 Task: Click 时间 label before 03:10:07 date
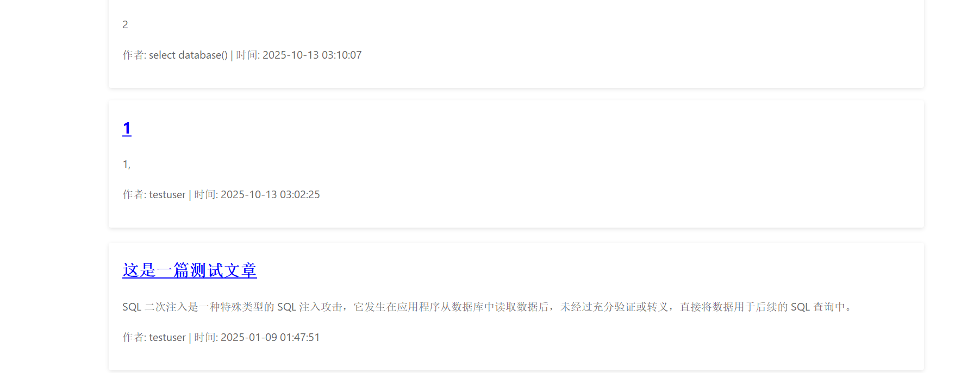coord(247,55)
